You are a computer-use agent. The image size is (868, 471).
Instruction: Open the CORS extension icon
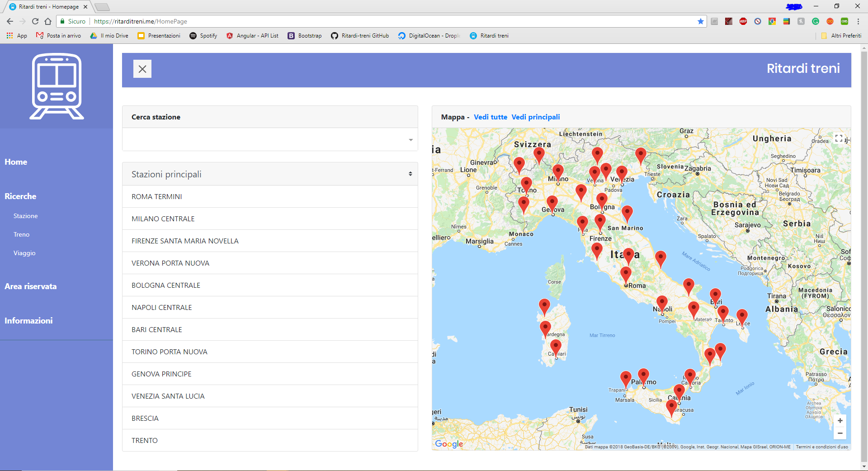pos(844,21)
